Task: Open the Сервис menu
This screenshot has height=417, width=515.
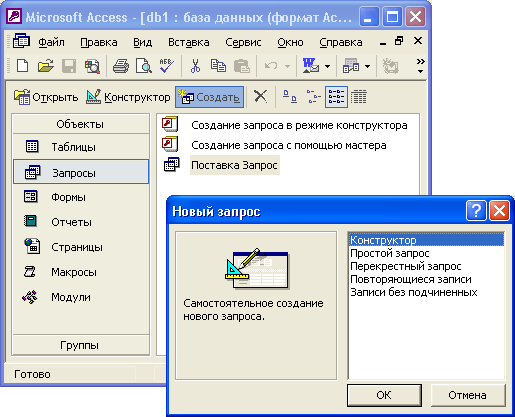Action: pyautogui.click(x=243, y=42)
